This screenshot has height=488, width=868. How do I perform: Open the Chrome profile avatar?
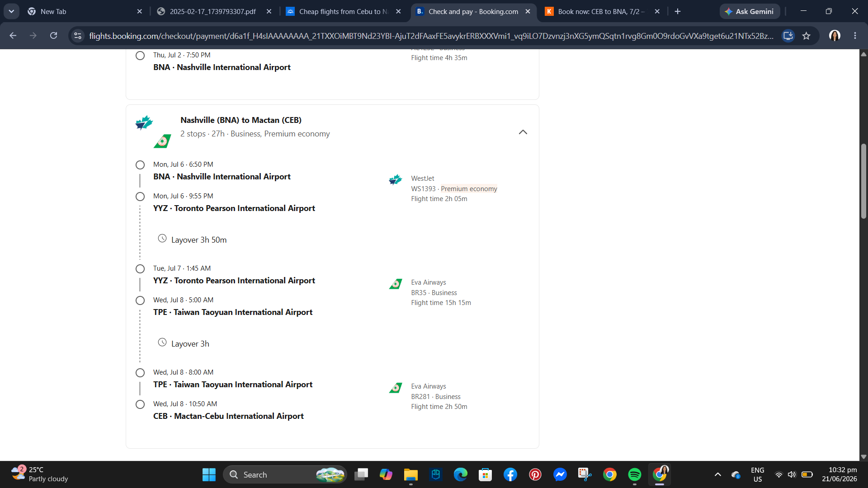click(835, 35)
